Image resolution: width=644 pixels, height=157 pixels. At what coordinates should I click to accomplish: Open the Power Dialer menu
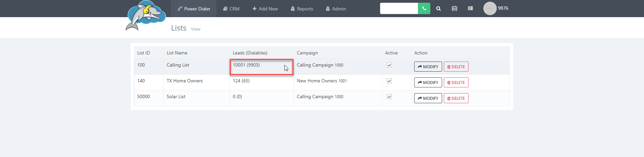(x=194, y=9)
